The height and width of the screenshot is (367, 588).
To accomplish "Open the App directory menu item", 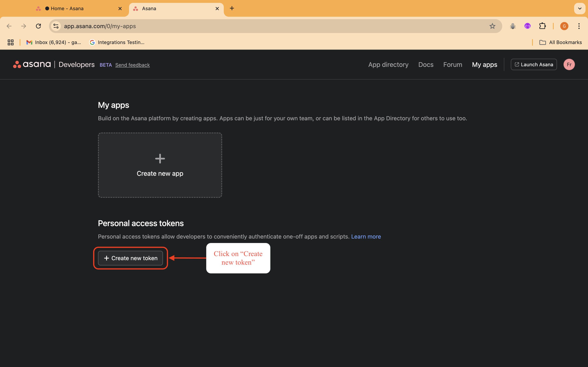I will [x=388, y=65].
